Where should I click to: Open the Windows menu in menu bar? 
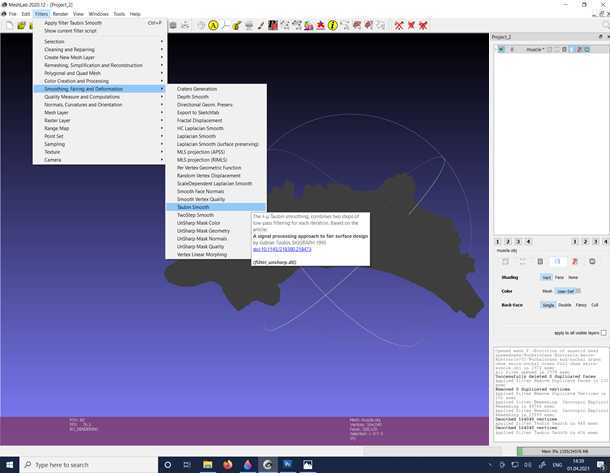pos(98,14)
